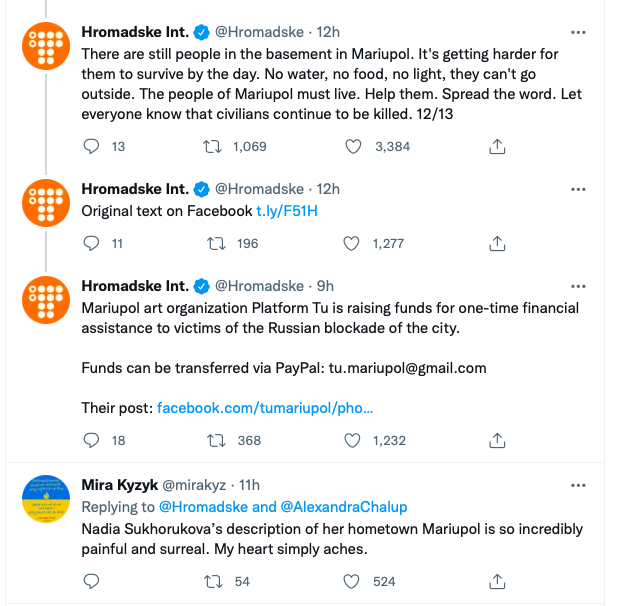Image resolution: width=635 pixels, height=606 pixels.
Task: Retweet the tweet with 1,069 retweets
Action: 212,146
